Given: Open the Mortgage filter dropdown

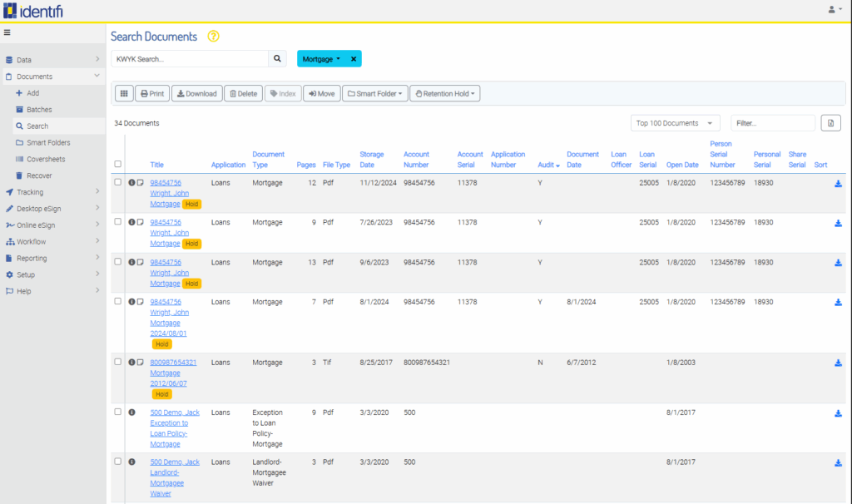Looking at the screenshot, I should coord(322,59).
